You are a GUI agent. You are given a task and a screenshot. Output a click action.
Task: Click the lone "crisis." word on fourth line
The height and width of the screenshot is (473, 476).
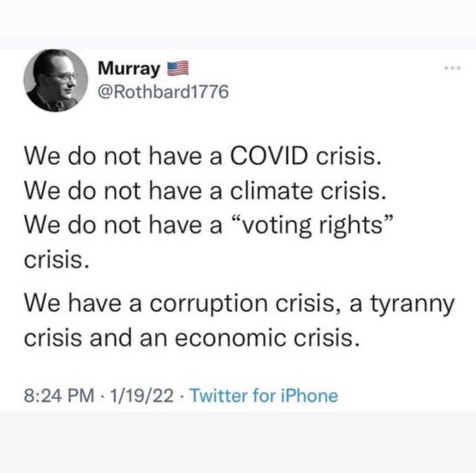pos(58,261)
